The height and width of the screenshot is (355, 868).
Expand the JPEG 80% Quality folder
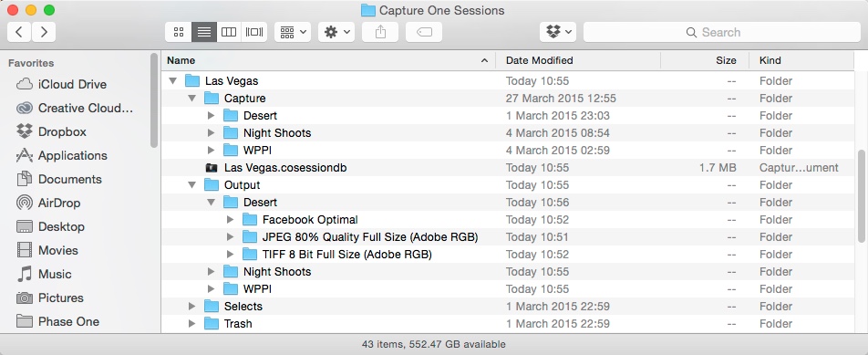tap(231, 237)
